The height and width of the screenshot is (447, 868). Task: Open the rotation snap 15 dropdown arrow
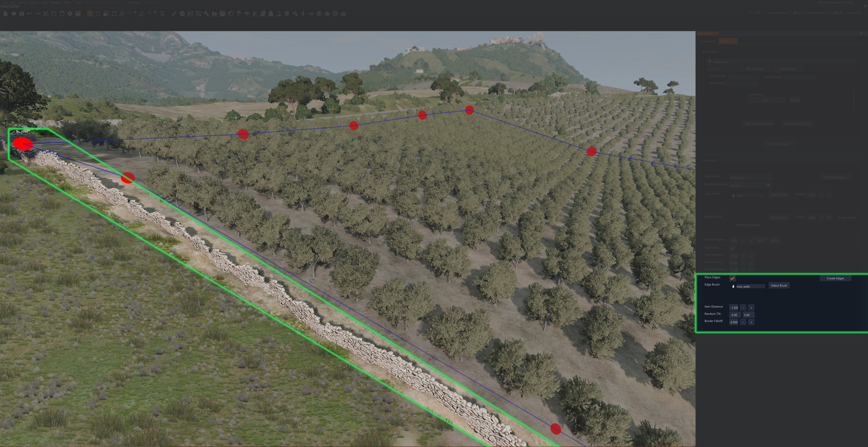point(155,13)
